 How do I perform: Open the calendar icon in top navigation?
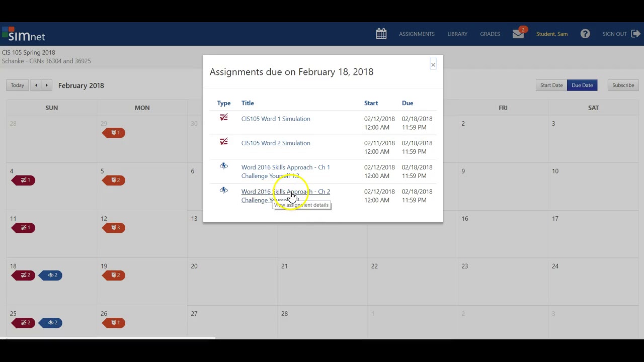coord(381,34)
